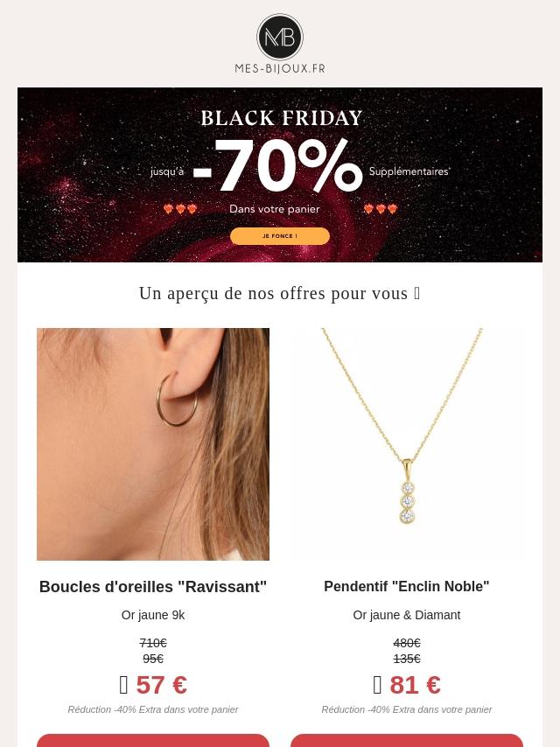The image size is (560, 747).
Task: Click the red button under earrings
Action: click(x=153, y=740)
